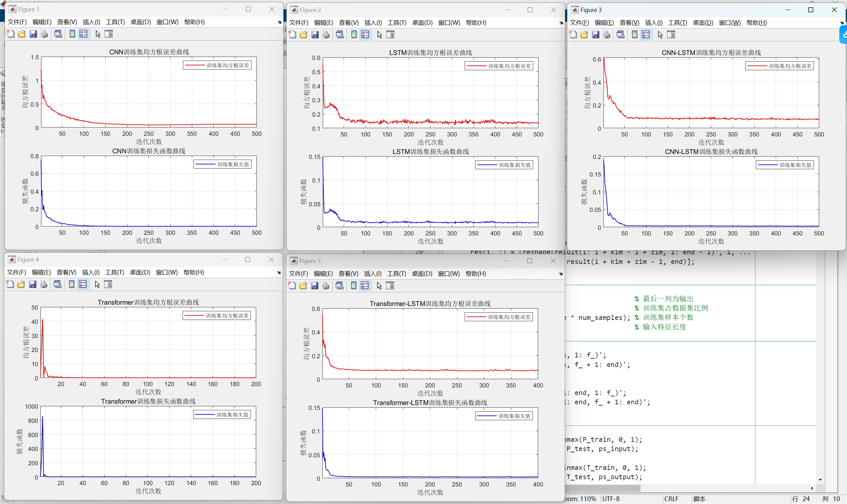Click 训练集损失值 legend in Transformer plot
Screen dimensions: 847x504
click(222, 415)
